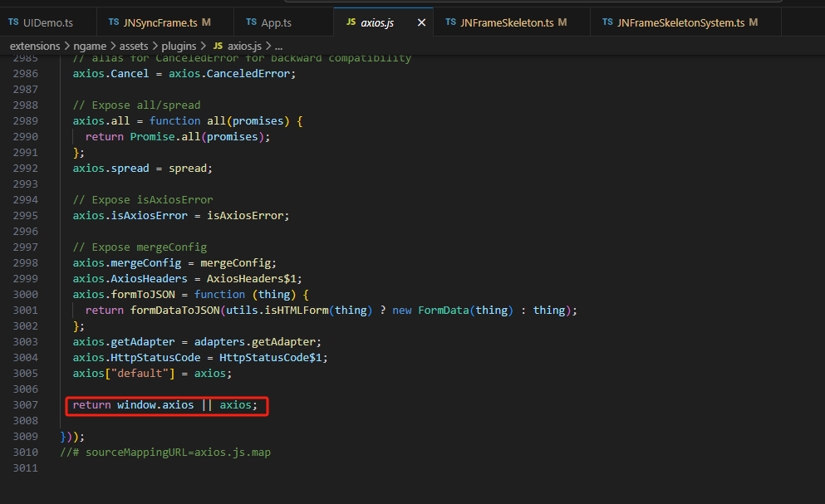This screenshot has height=504, width=825.
Task: Click the TS icon on UIDemo.ts tab
Action: [13, 22]
